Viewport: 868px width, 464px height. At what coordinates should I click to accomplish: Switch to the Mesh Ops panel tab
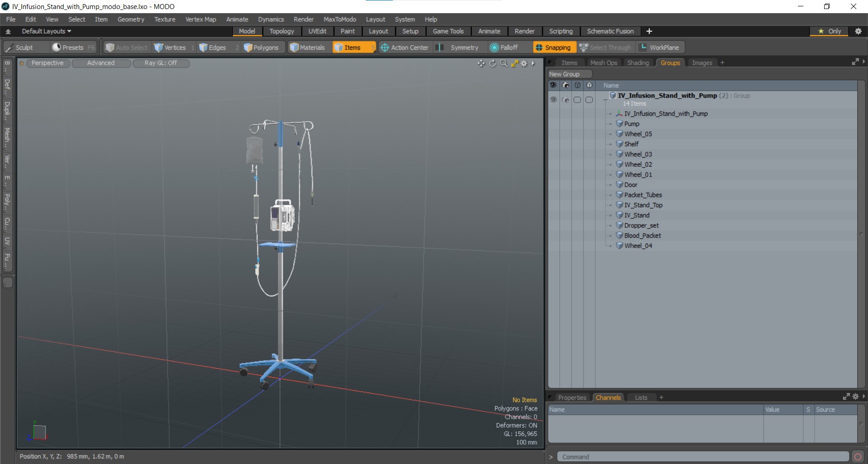(604, 63)
